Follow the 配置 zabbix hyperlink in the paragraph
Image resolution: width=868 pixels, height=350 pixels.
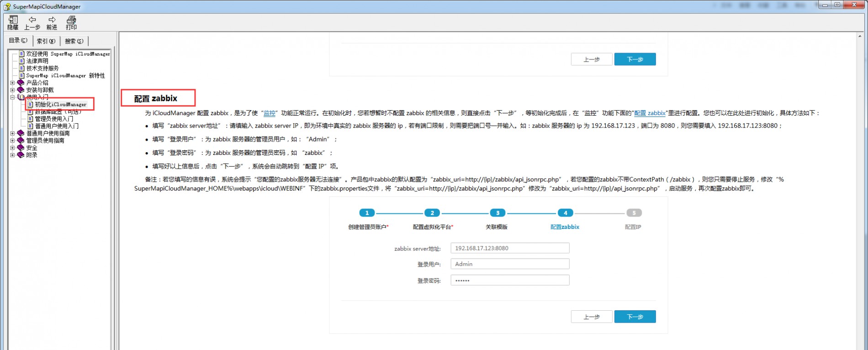pos(650,113)
